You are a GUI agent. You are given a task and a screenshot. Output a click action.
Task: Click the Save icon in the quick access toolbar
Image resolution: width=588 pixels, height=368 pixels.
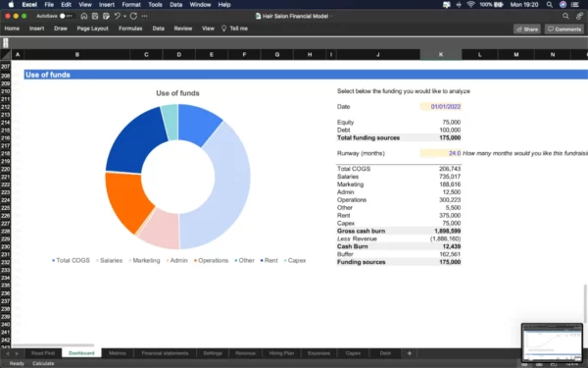coord(95,16)
